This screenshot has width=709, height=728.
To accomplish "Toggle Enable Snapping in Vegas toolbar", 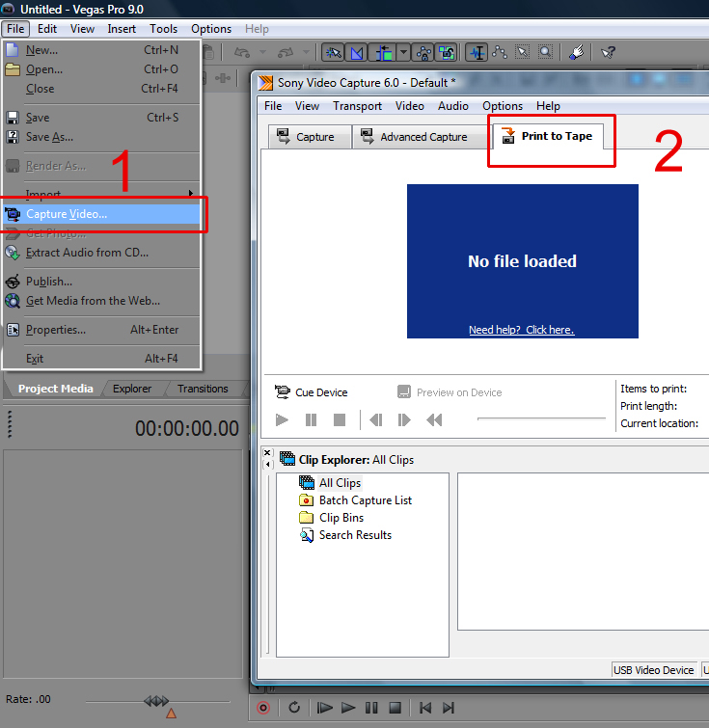I will pos(333,52).
